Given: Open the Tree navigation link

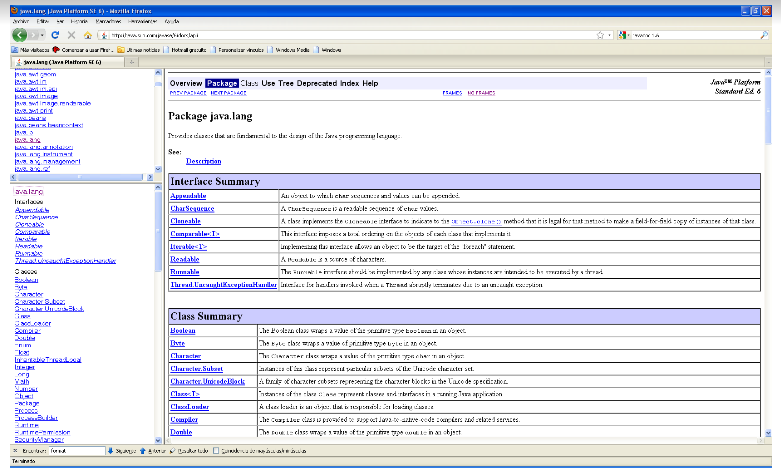Looking at the screenshot, I should (286, 83).
